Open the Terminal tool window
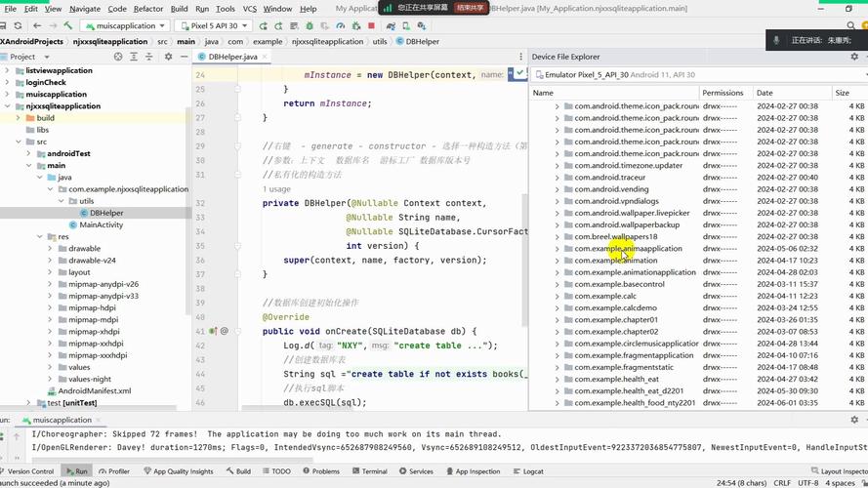 (369, 471)
